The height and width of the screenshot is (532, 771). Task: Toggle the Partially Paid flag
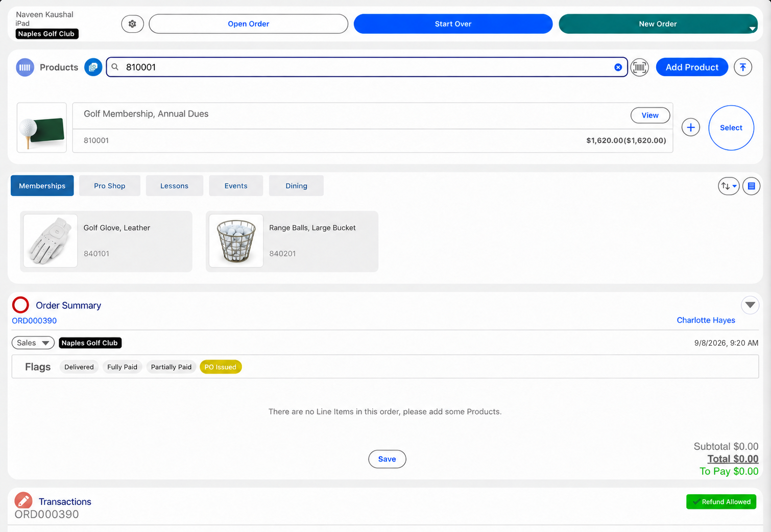click(171, 367)
